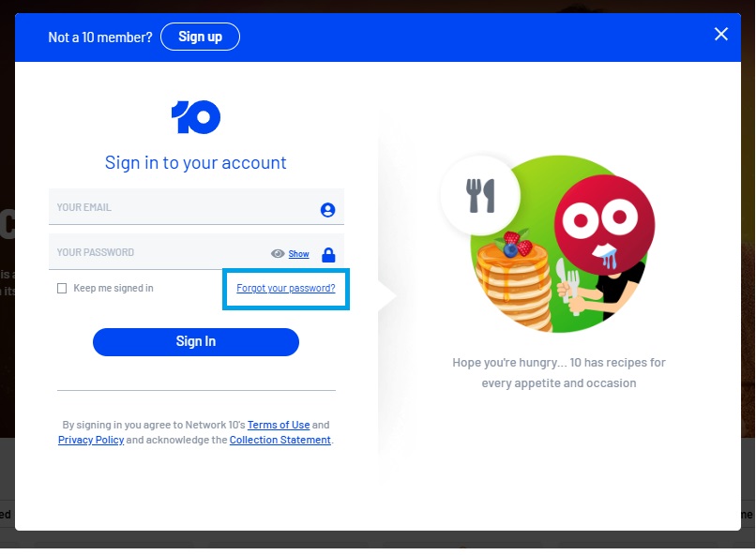Open the Privacy Policy link

tap(91, 440)
